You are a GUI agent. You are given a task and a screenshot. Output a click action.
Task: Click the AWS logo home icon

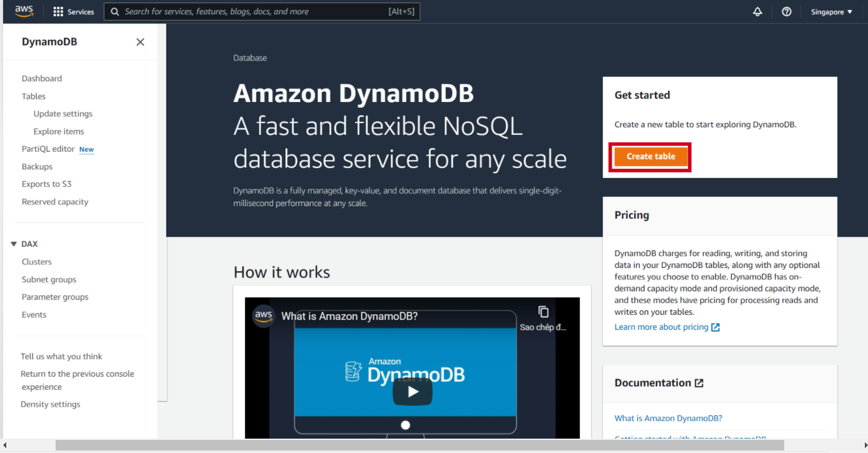24,11
